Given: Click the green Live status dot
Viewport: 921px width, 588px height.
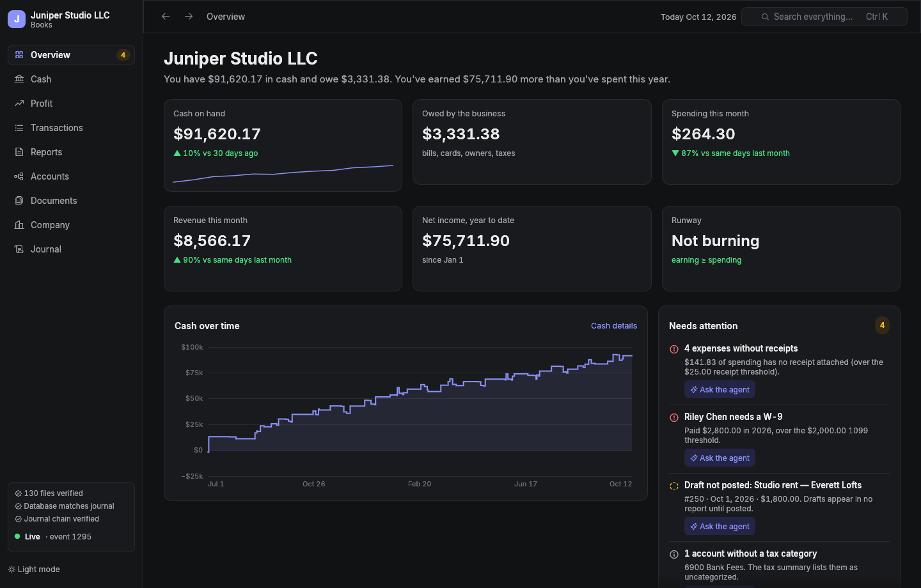Looking at the screenshot, I should point(17,536).
